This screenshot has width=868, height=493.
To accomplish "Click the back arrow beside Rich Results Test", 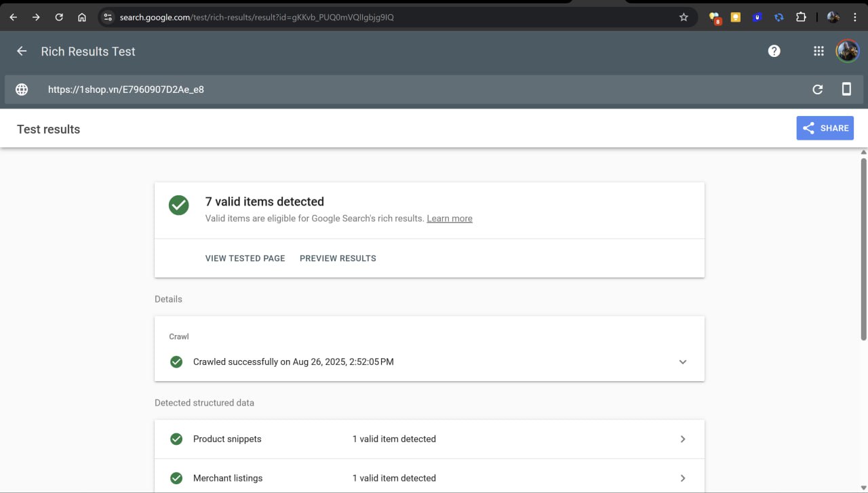I will 22,52.
